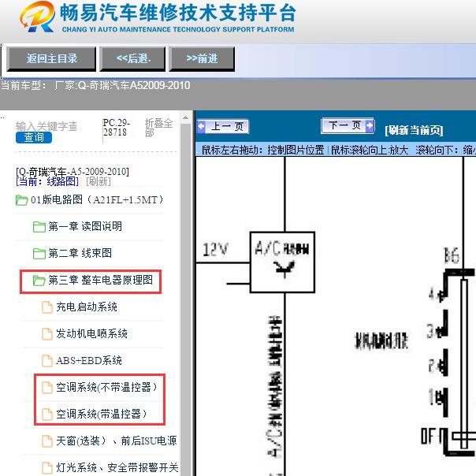The image size is (476, 476).
Task: Click the green folder icon of 01版电路图
Action: pos(21,200)
